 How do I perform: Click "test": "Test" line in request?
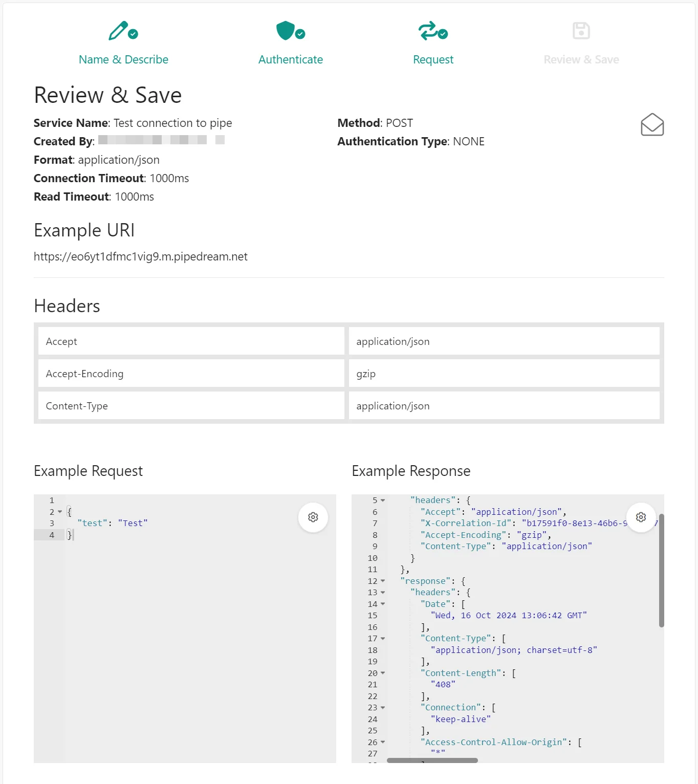113,523
